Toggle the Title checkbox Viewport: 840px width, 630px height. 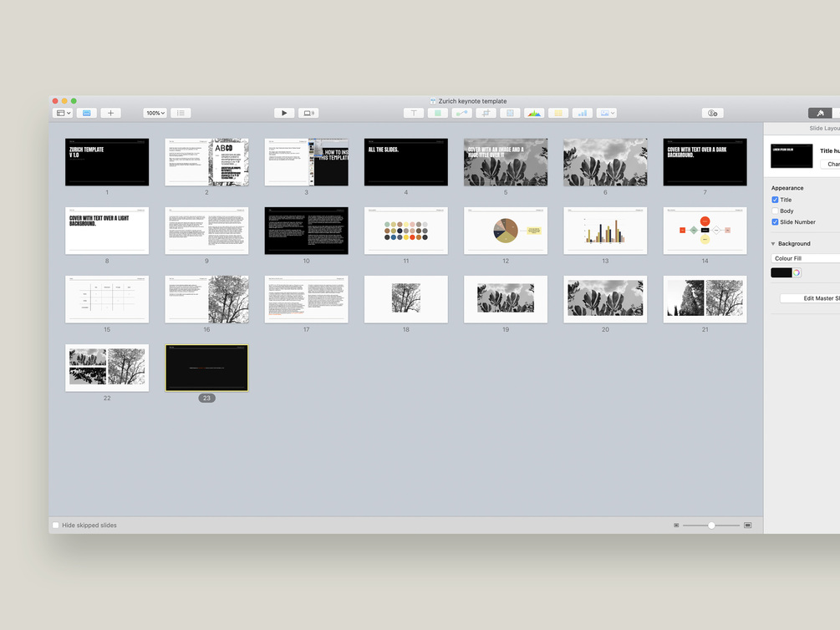(775, 200)
